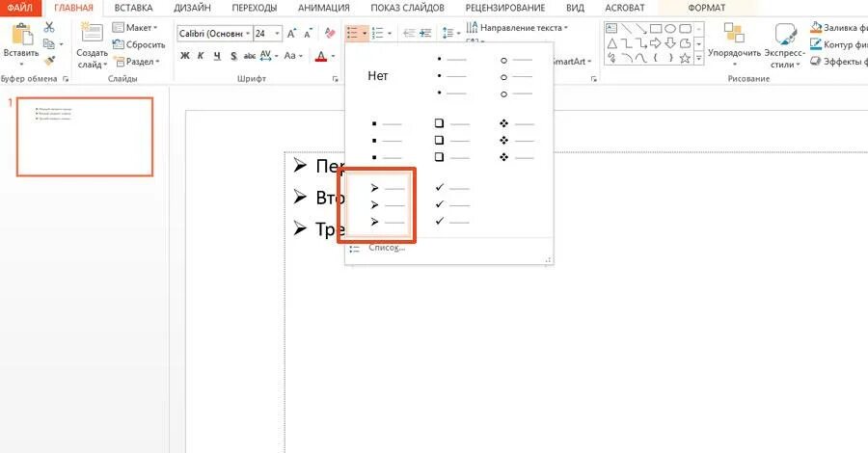Clear all formatting with the eraser icon

point(330,34)
